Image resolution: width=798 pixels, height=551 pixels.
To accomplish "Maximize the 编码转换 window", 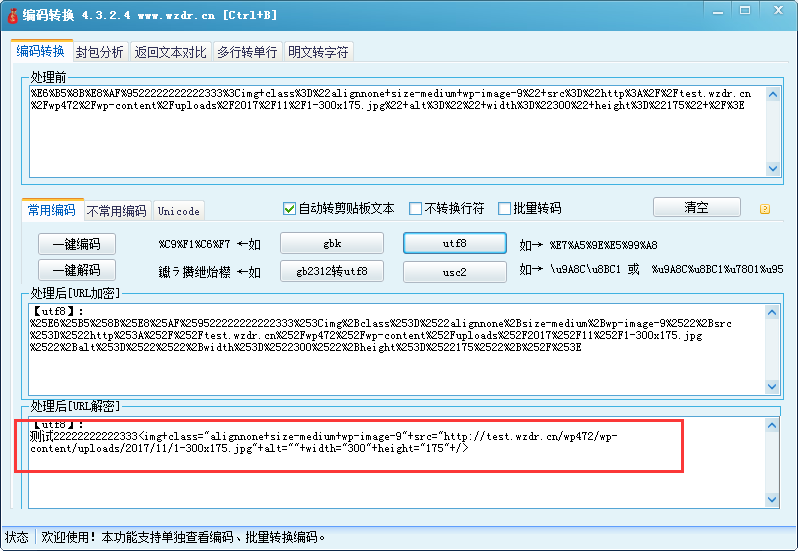I will 745,11.
